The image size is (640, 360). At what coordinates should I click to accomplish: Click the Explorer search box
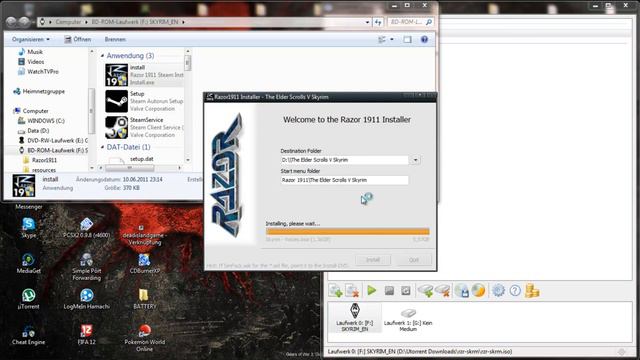[x=410, y=22]
